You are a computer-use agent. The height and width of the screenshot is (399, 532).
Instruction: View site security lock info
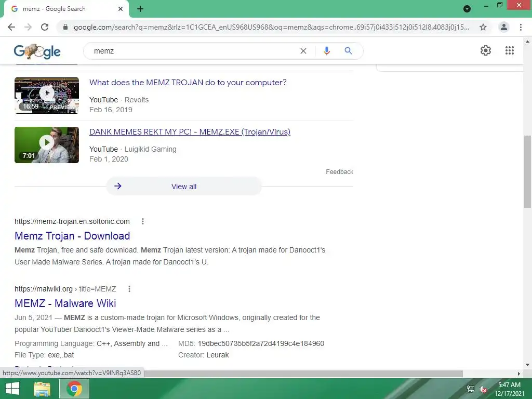(x=65, y=27)
